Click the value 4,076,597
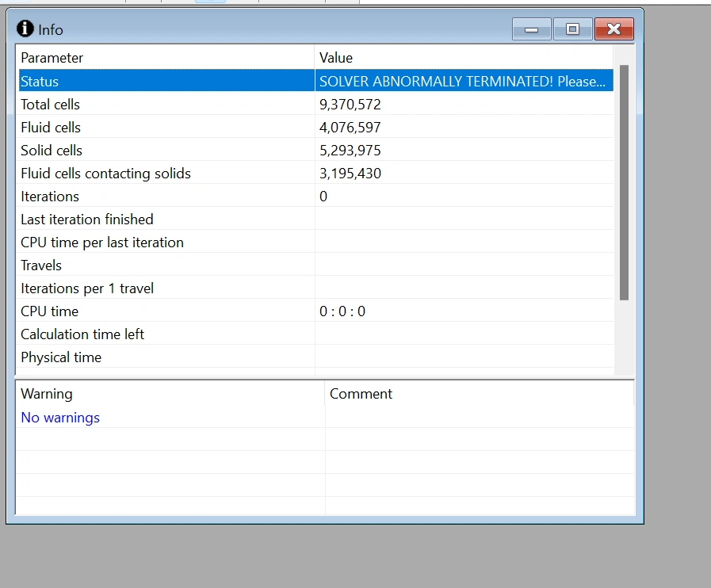Screen dimensions: 711x588 pos(350,128)
